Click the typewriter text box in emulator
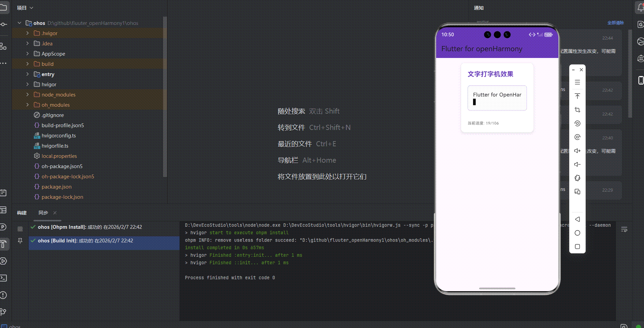 click(x=497, y=98)
